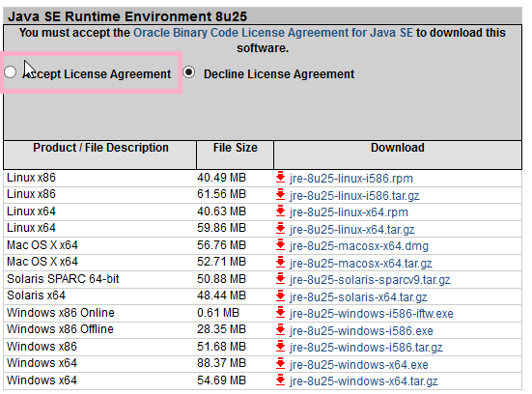Click the Product / File Description header
532x394 pixels.
pos(100,148)
